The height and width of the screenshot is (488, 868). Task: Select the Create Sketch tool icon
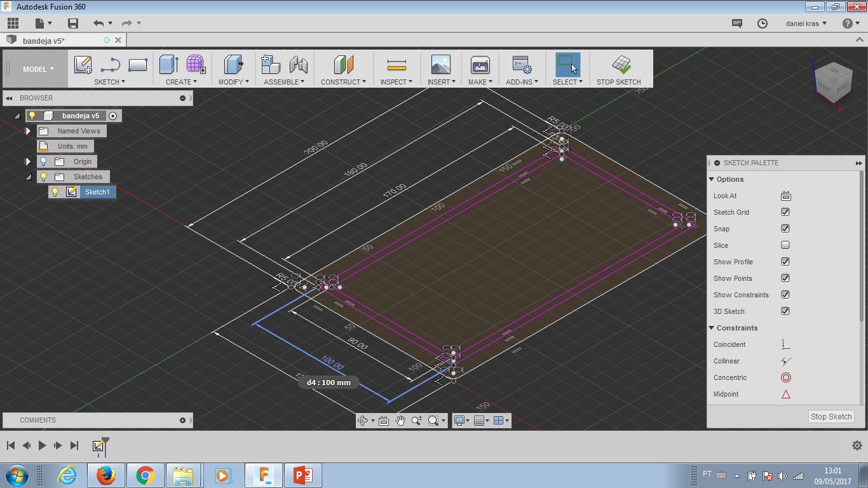[x=83, y=65]
